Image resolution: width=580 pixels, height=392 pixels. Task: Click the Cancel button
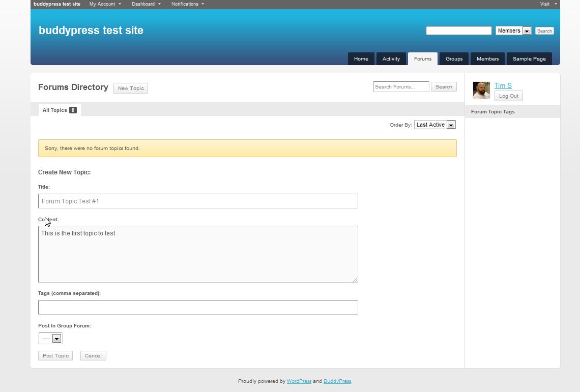point(93,356)
